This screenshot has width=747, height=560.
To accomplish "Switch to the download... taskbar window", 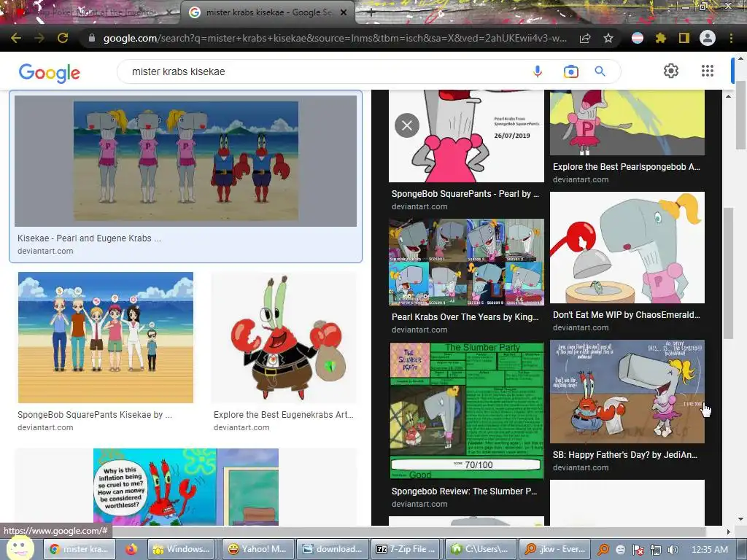I will [x=332, y=549].
